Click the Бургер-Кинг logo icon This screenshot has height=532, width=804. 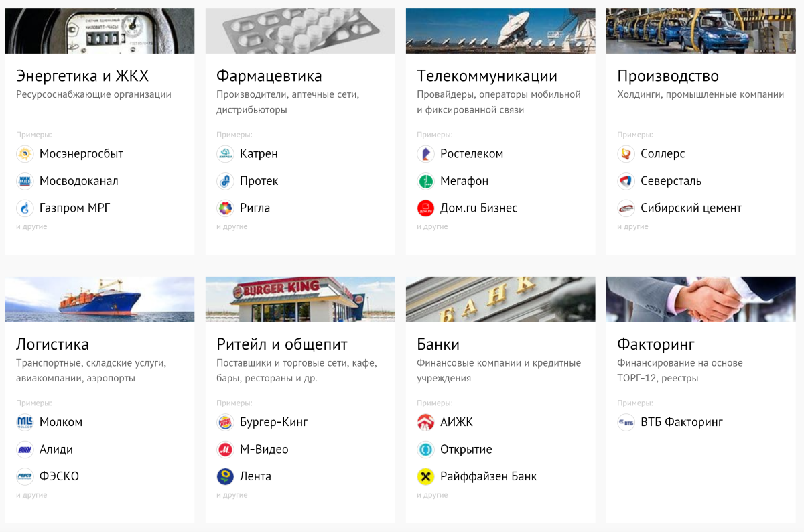point(225,423)
